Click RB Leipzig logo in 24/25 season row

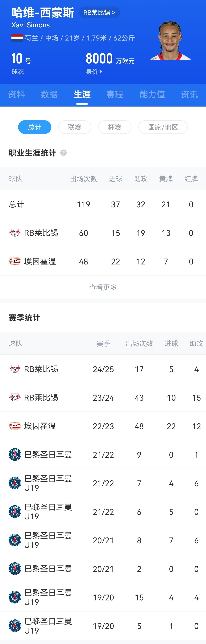15,369
